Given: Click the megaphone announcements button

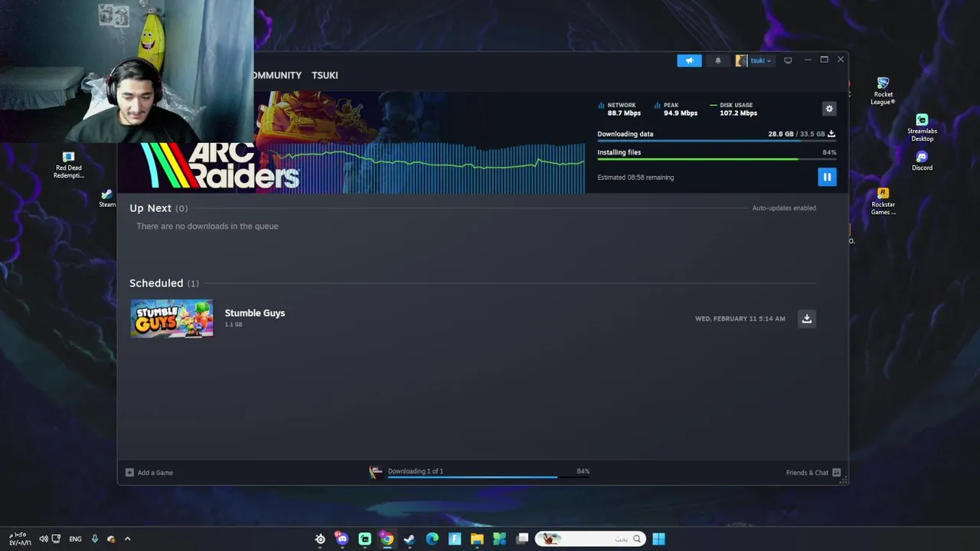Looking at the screenshot, I should pos(689,60).
